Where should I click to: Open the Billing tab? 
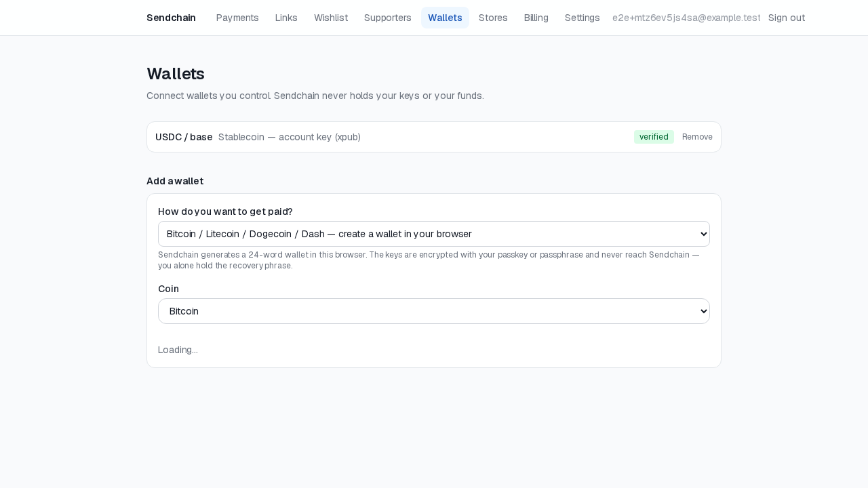pos(536,18)
